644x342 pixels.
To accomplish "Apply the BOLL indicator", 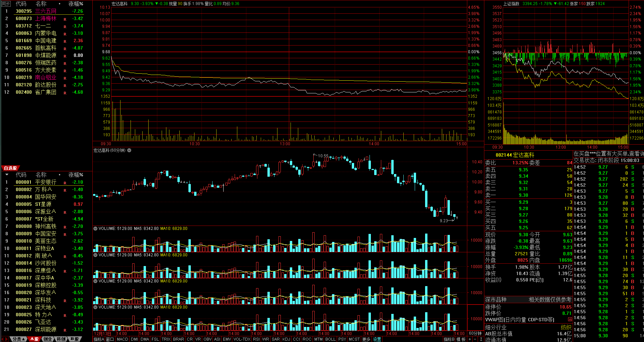I will 330,339.
